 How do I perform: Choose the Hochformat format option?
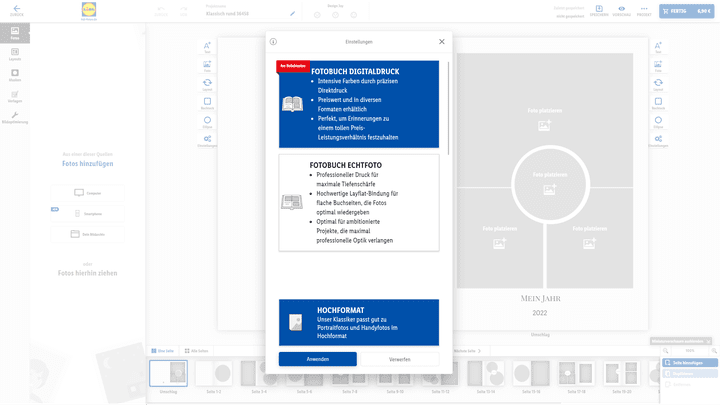coord(358,321)
